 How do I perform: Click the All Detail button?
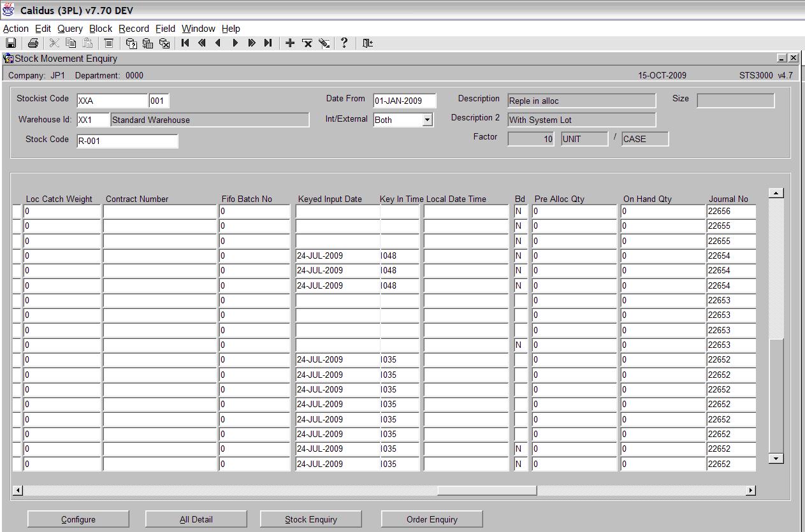[x=196, y=519]
